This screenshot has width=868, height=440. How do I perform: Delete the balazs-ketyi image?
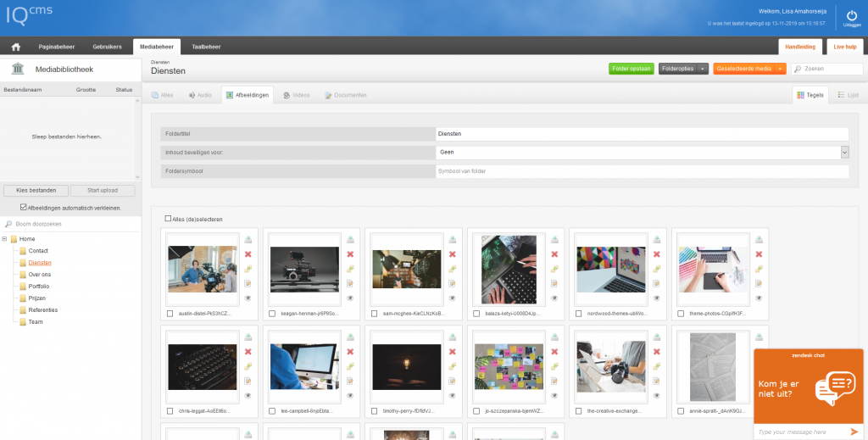[554, 254]
